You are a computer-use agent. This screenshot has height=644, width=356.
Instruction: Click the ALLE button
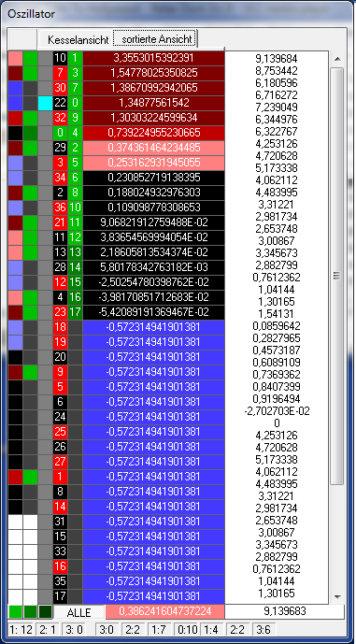pos(78,612)
